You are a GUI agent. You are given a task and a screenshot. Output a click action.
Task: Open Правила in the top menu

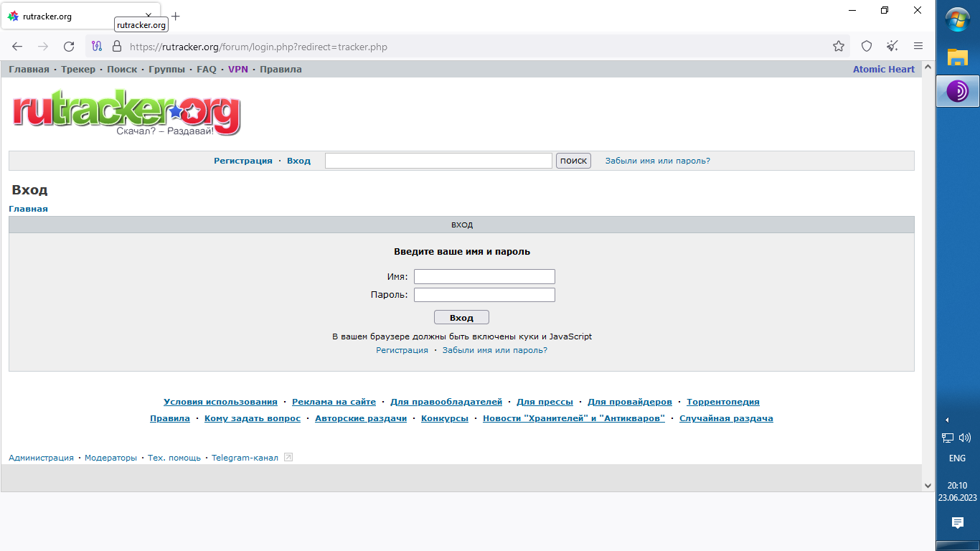click(x=281, y=70)
